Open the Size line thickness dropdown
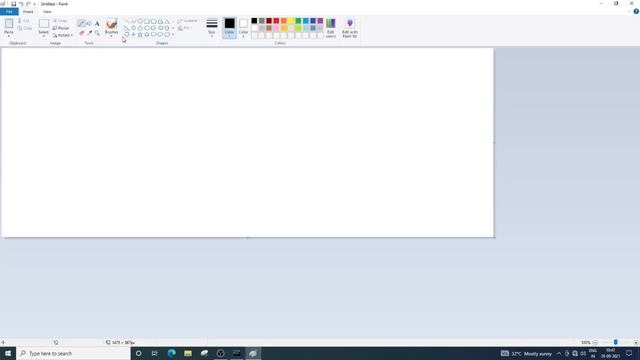The width and height of the screenshot is (640, 360). point(211,28)
